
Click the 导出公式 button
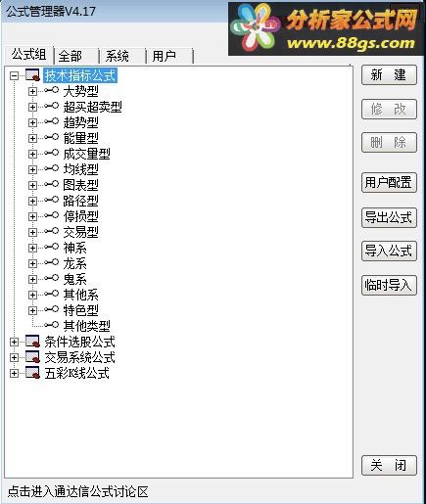(389, 217)
